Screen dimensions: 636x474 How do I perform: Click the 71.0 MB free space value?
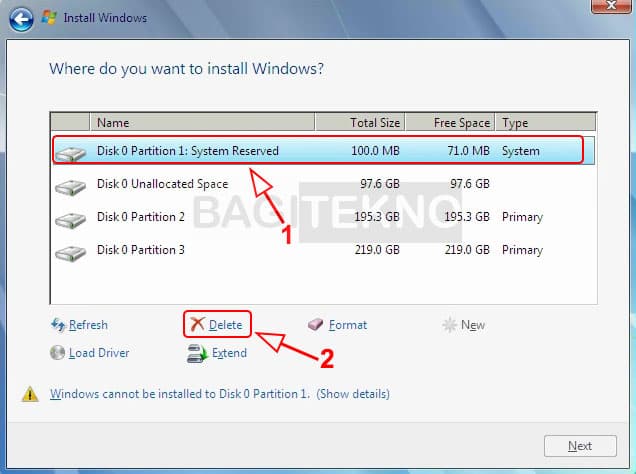tap(468, 151)
